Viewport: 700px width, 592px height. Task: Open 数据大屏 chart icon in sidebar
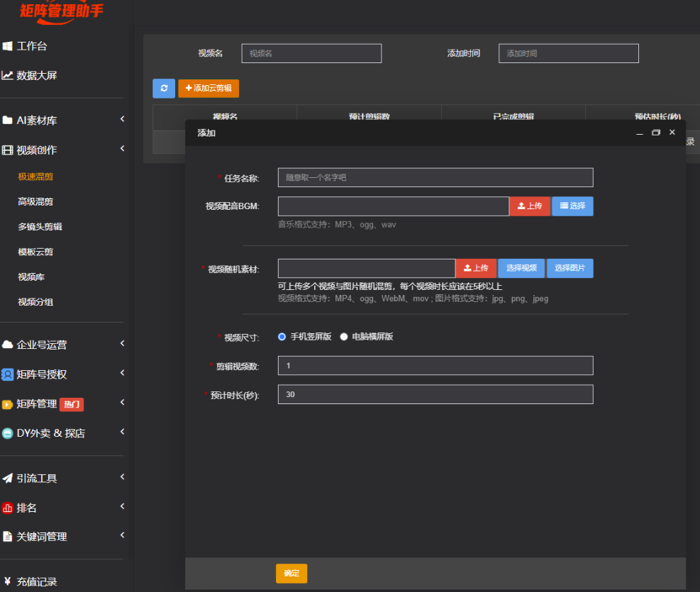pyautogui.click(x=7, y=75)
